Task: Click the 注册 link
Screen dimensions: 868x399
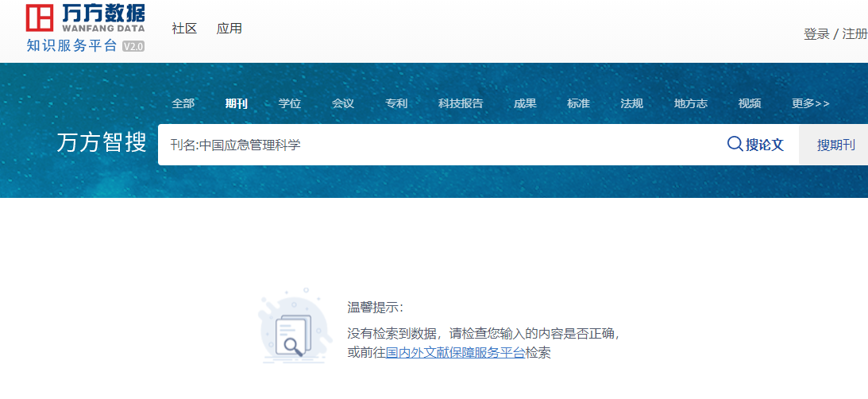Action: (854, 33)
